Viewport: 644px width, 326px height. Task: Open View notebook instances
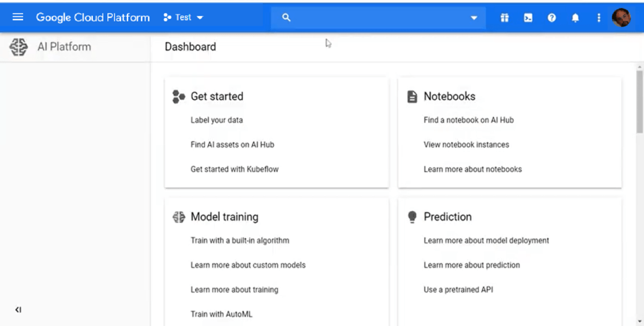coord(466,144)
